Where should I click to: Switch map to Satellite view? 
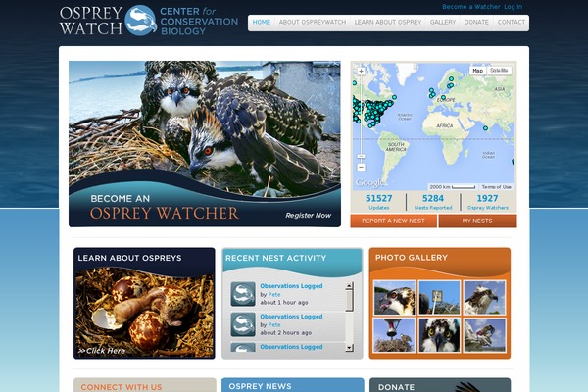pyautogui.click(x=499, y=71)
